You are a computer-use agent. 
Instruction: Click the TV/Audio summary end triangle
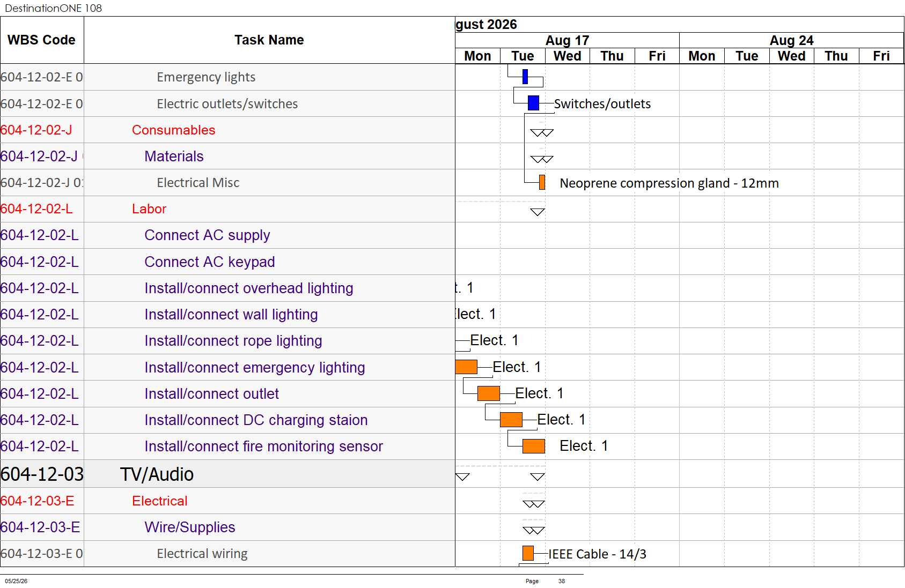pos(538,477)
